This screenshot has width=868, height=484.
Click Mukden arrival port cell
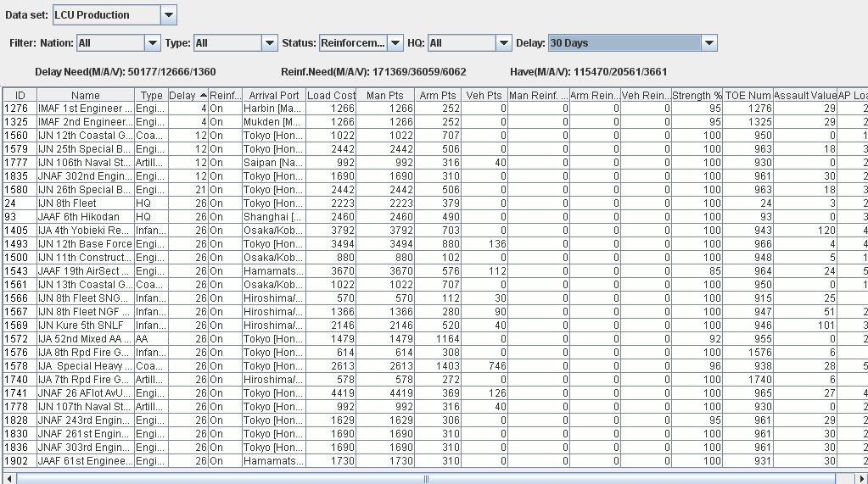[x=273, y=122]
